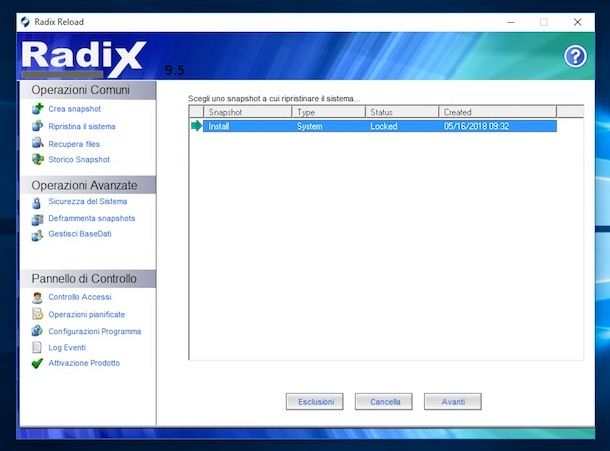The height and width of the screenshot is (451, 610).
Task: Sort by the Status column header
Action: tap(402, 112)
